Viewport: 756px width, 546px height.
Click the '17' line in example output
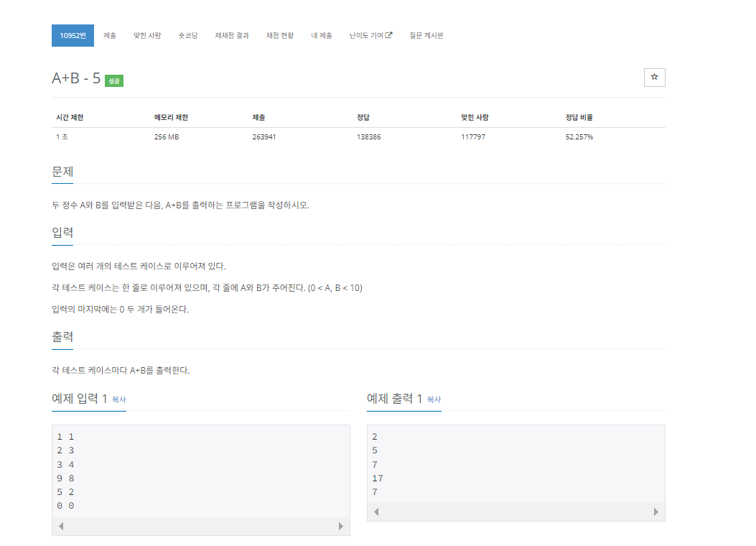click(378, 478)
